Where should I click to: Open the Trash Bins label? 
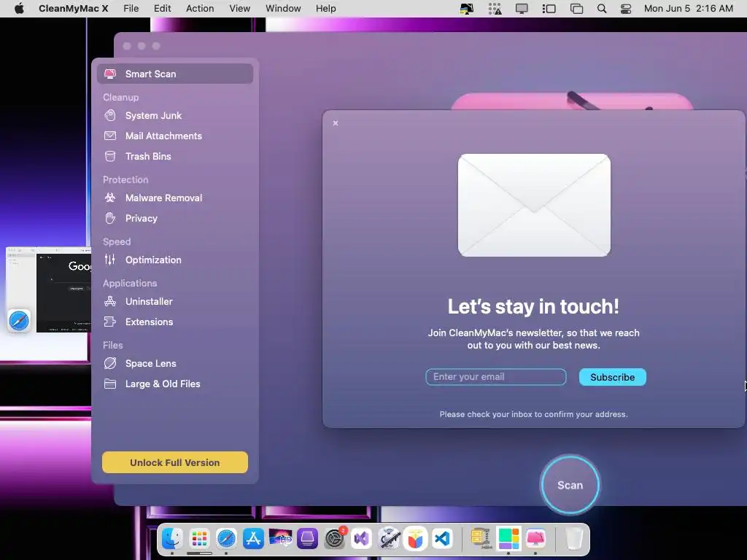pos(148,156)
